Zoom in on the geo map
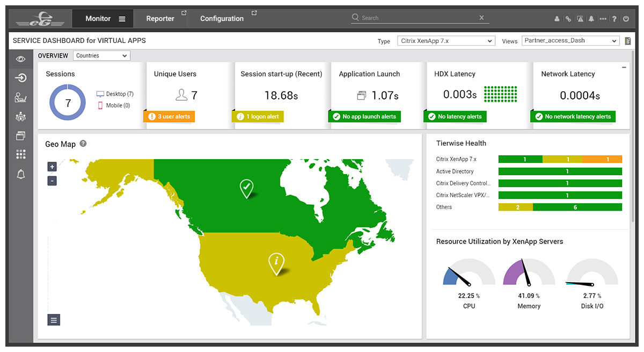644x352 pixels. (52, 167)
